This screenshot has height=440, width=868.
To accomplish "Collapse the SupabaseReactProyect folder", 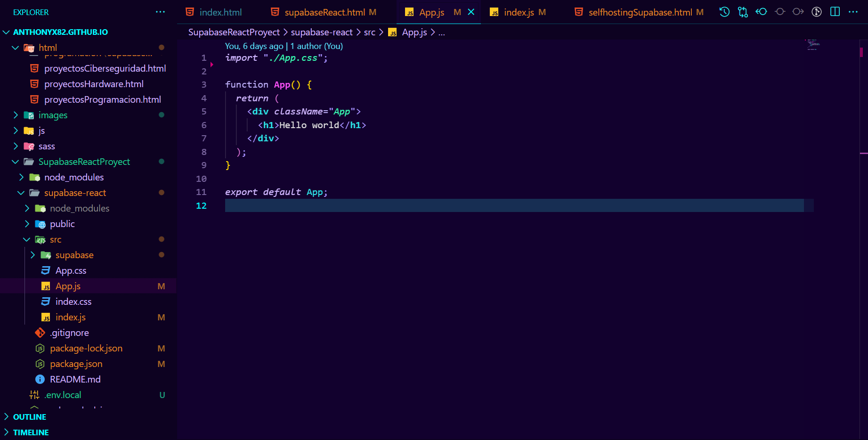I will (x=16, y=162).
